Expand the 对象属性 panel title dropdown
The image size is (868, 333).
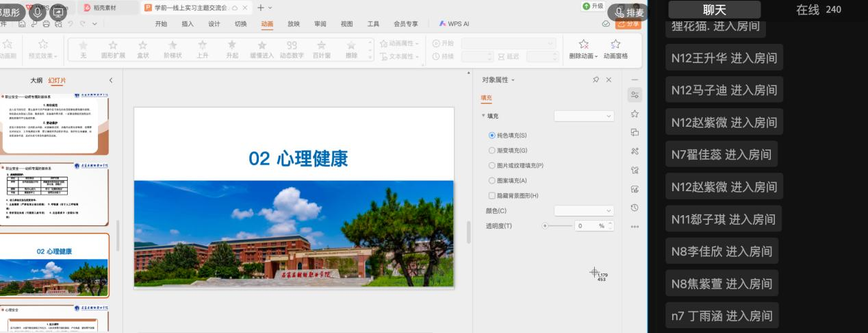pos(513,80)
